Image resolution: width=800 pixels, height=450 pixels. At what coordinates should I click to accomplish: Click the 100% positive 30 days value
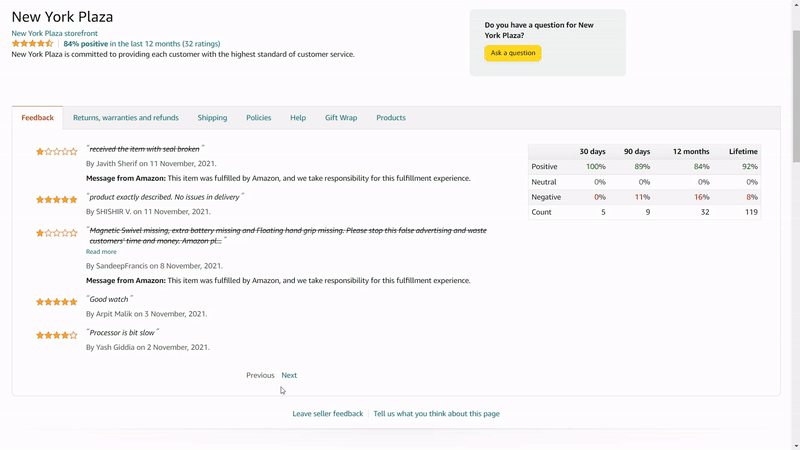pyautogui.click(x=595, y=167)
